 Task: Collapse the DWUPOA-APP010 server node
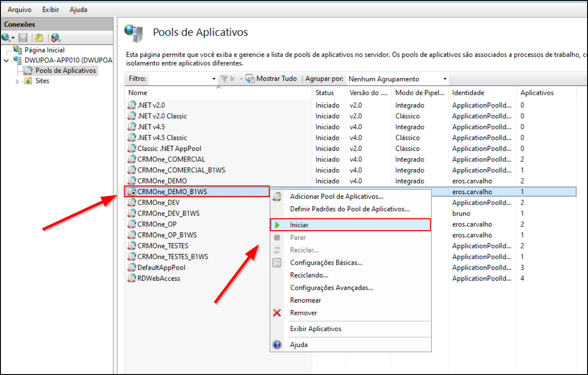[x=5, y=60]
